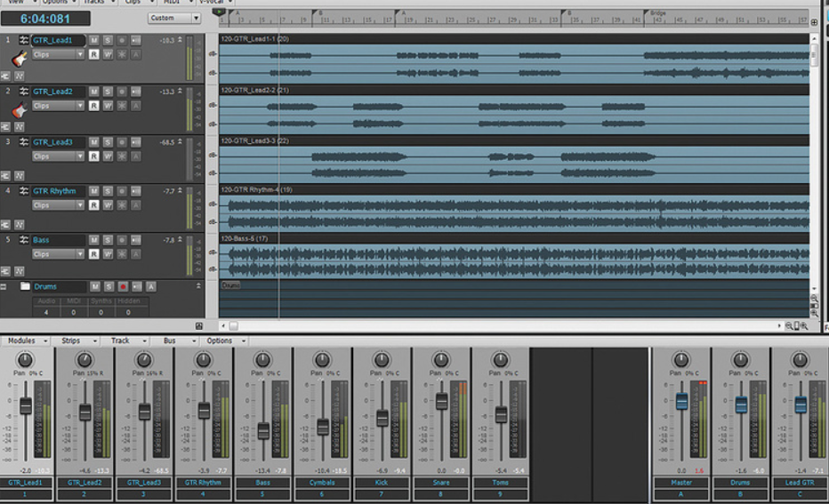The height and width of the screenshot is (504, 829).
Task: Collapse GTR_Lead1 track using its double-arrow button
Action: pos(180,40)
